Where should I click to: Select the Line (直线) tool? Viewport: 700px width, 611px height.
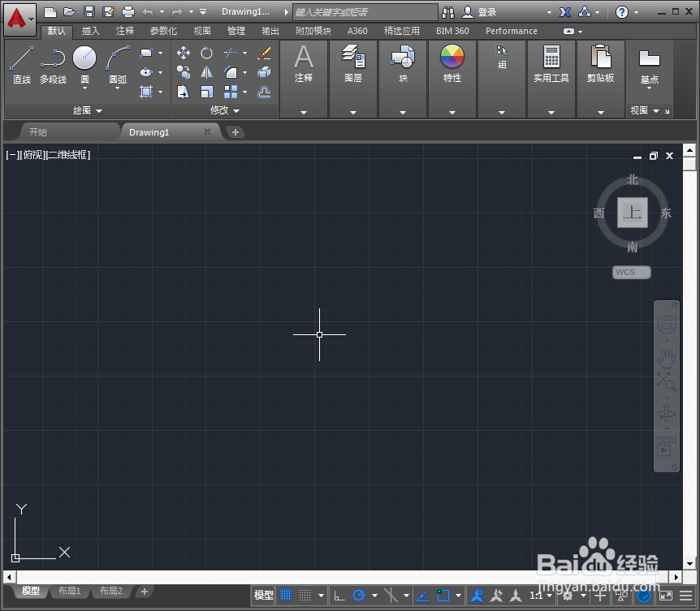click(x=21, y=65)
